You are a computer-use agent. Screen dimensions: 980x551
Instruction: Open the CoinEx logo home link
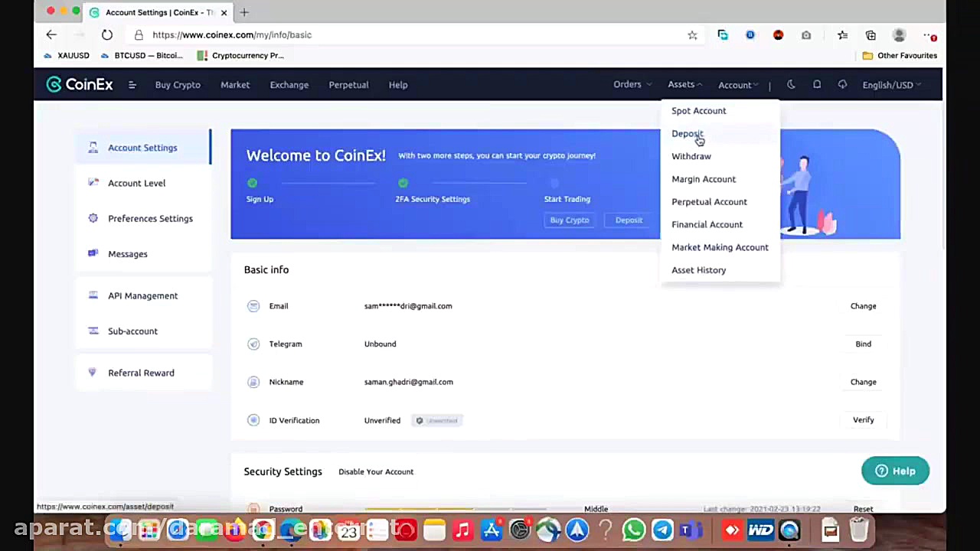pyautogui.click(x=80, y=85)
